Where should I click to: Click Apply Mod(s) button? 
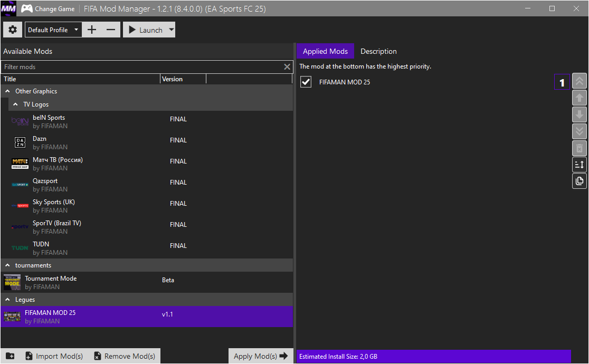pyautogui.click(x=261, y=356)
